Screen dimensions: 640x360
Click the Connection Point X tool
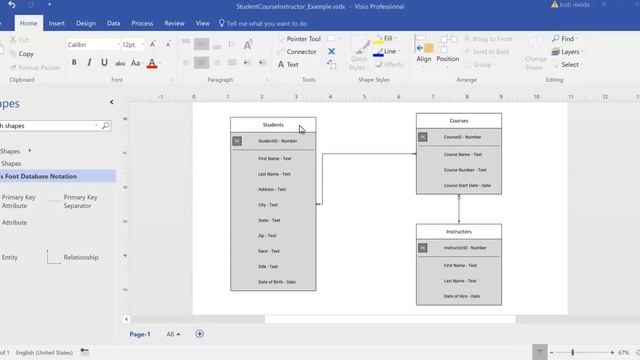(x=331, y=51)
